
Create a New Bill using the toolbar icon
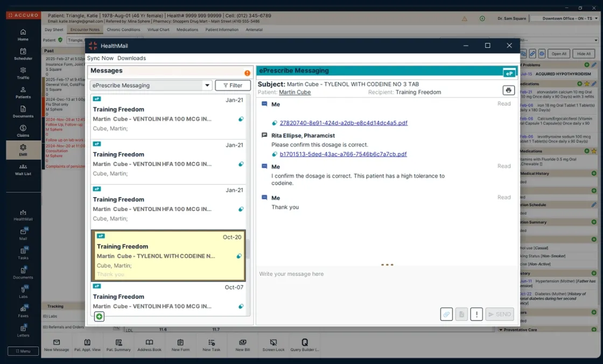point(242,345)
